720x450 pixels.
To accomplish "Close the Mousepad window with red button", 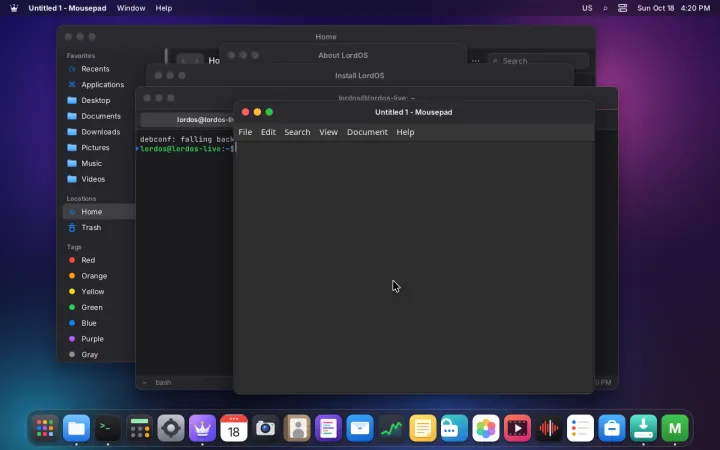I will pyautogui.click(x=245, y=112).
